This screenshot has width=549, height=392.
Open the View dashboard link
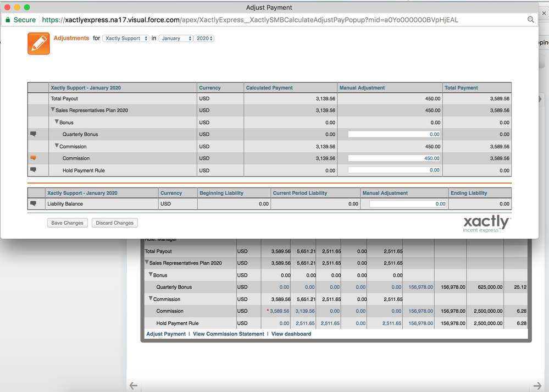(x=291, y=334)
